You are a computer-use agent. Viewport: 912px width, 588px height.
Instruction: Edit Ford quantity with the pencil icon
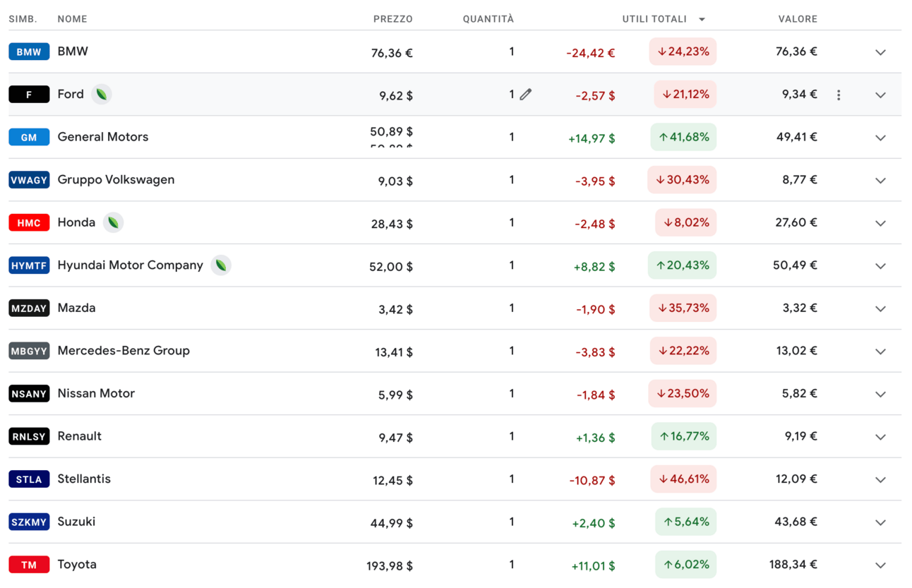coord(525,95)
